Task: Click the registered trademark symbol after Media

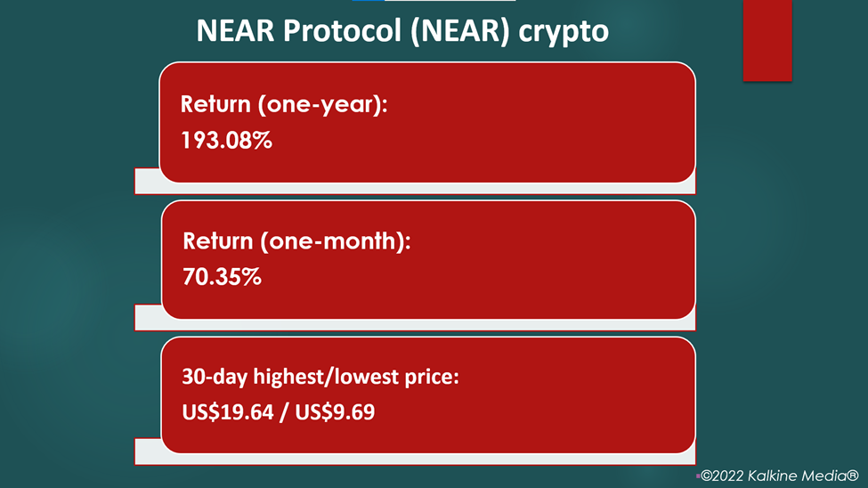Action: (853, 476)
